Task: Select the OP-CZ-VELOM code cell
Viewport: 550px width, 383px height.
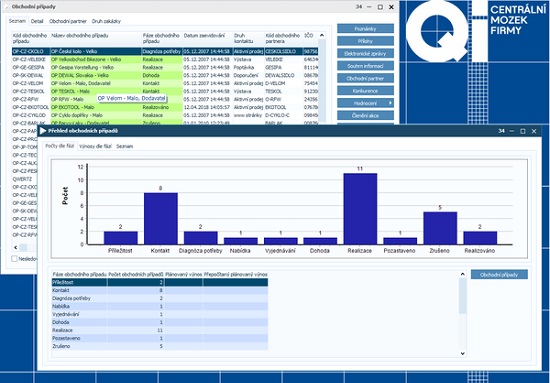Action: point(31,83)
